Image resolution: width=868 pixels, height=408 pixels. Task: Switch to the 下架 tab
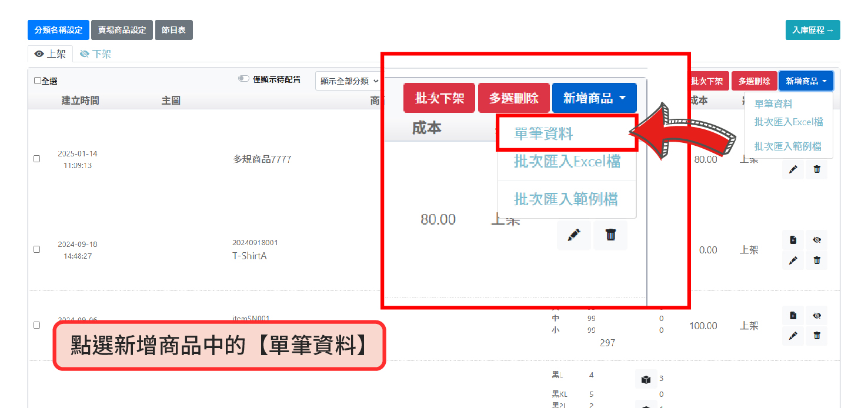[x=96, y=54]
